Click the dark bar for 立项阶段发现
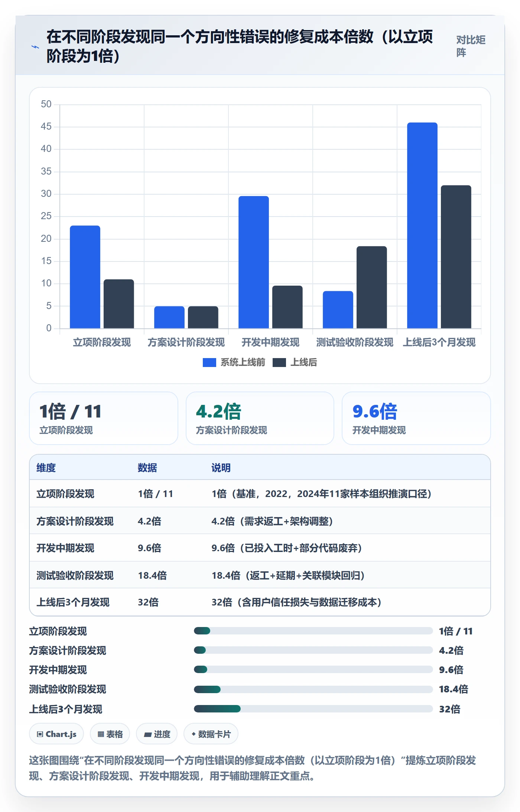 [x=119, y=304]
